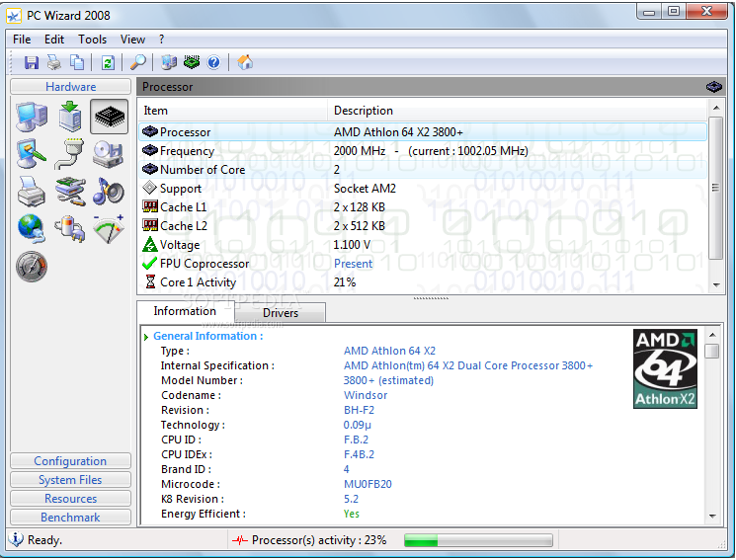Open the Network globe icon
The height and width of the screenshot is (560, 736).
(x=31, y=229)
